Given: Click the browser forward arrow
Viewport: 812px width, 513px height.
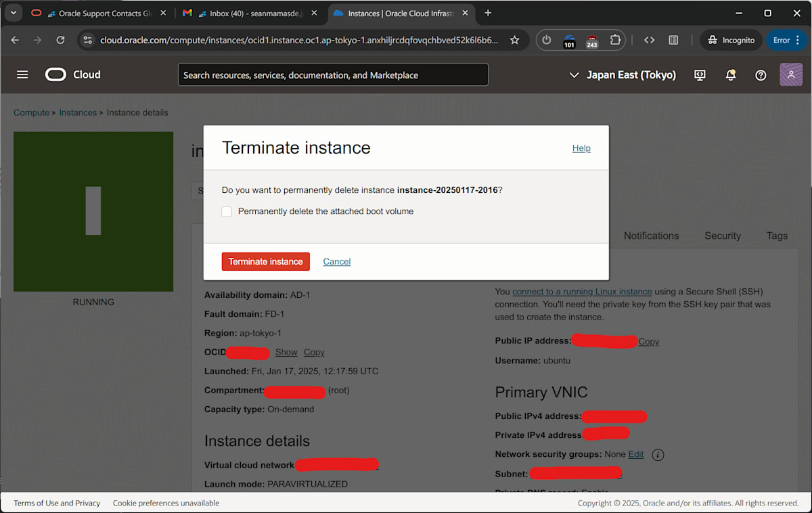Looking at the screenshot, I should [x=37, y=40].
